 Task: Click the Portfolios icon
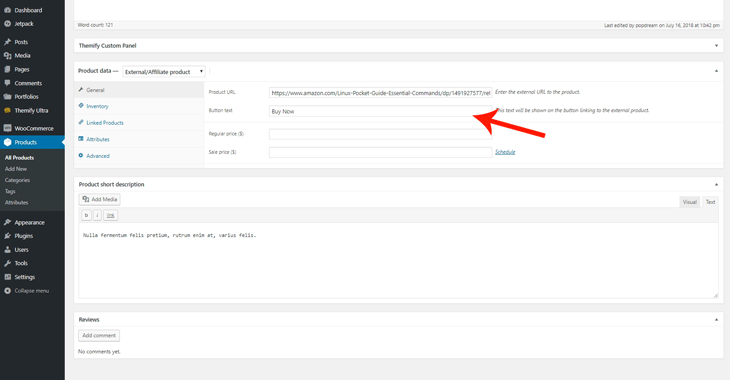(x=7, y=97)
